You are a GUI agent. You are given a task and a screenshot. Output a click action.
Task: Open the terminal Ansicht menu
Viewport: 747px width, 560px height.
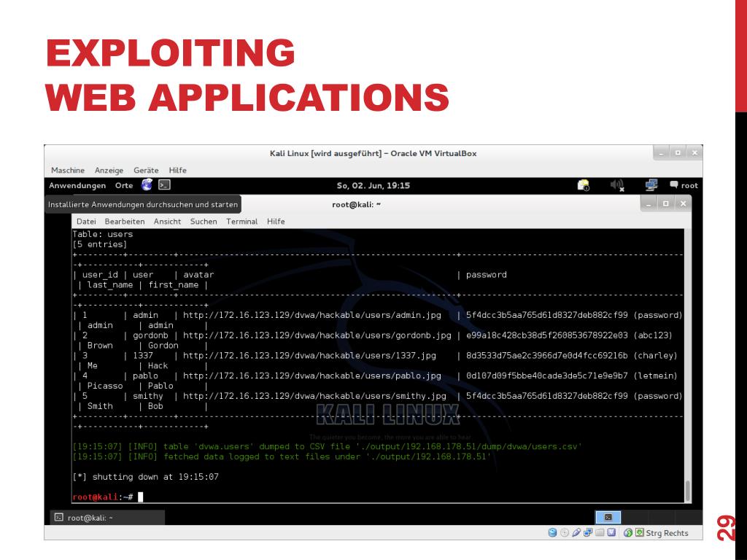167,222
